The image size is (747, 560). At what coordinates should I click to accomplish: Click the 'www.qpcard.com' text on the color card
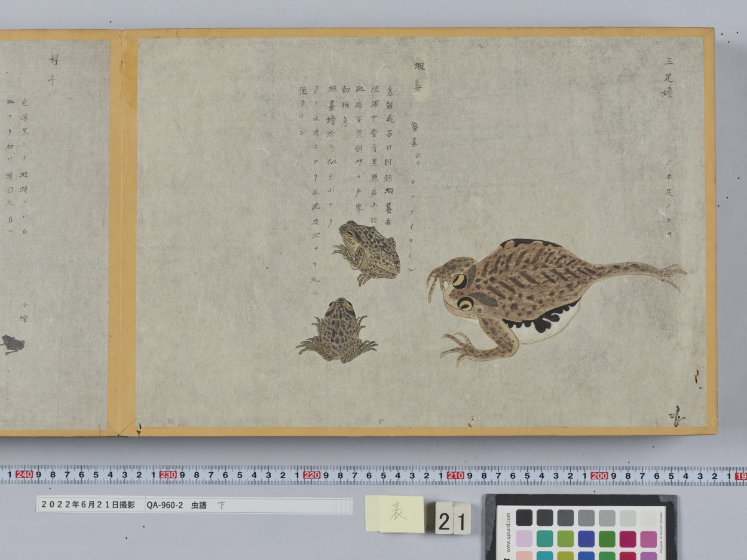(x=509, y=532)
